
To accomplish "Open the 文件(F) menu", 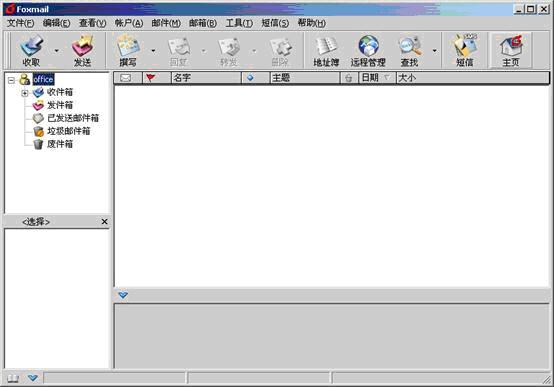I will click(x=20, y=23).
